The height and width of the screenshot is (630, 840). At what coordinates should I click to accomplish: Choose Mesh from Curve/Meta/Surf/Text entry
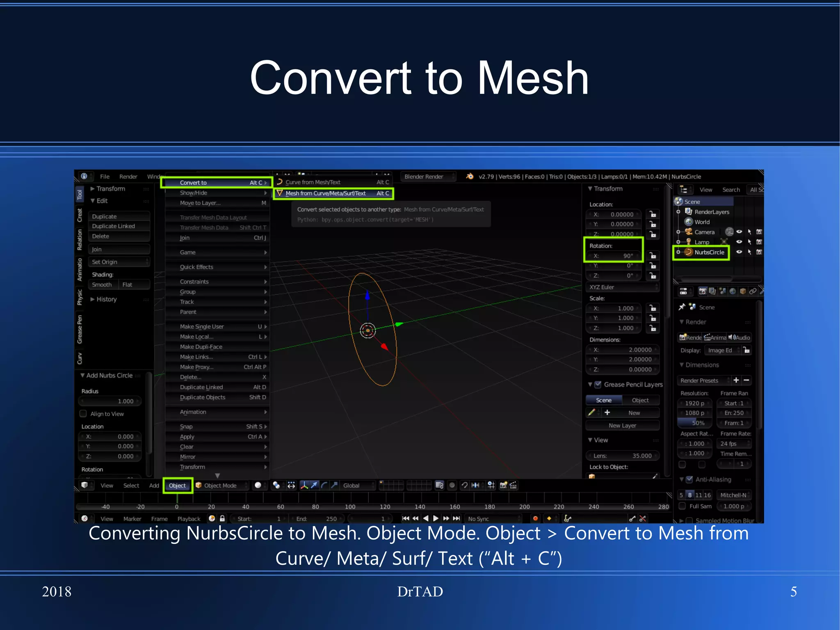pyautogui.click(x=333, y=193)
